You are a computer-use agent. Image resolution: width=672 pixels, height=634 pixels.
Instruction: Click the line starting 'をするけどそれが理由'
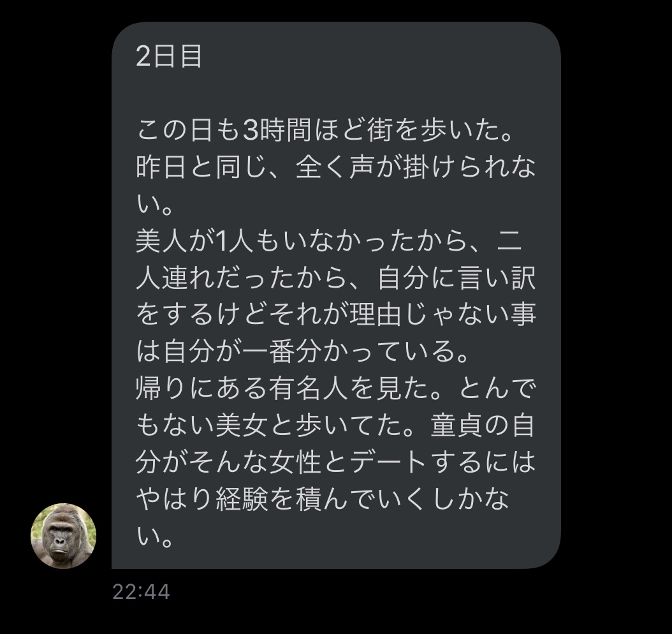[336, 314]
